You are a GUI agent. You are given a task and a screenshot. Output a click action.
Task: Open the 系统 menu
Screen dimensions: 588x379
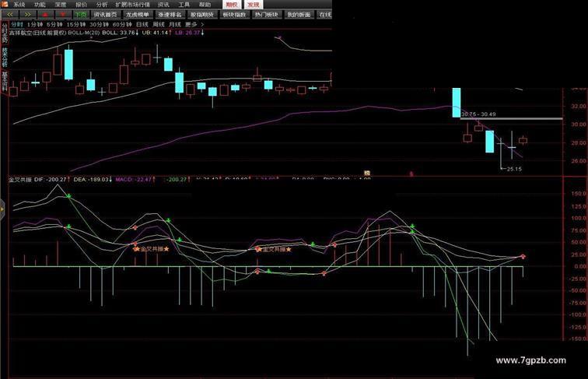[19, 5]
